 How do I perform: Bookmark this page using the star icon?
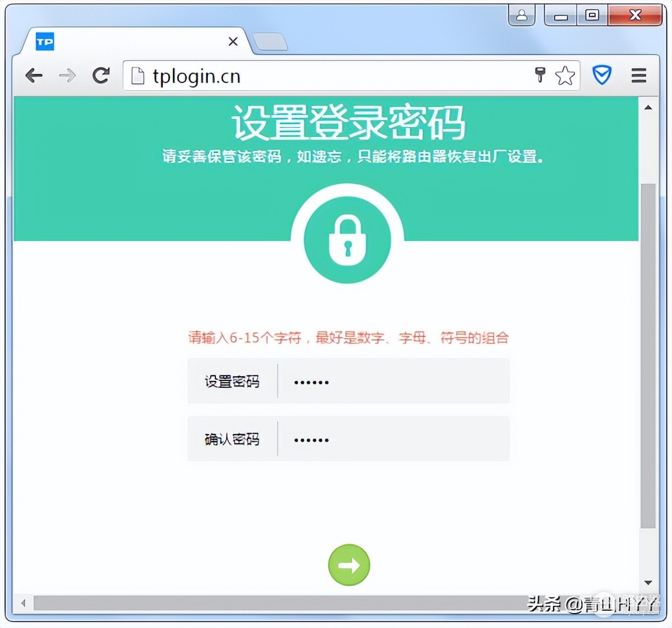(563, 75)
